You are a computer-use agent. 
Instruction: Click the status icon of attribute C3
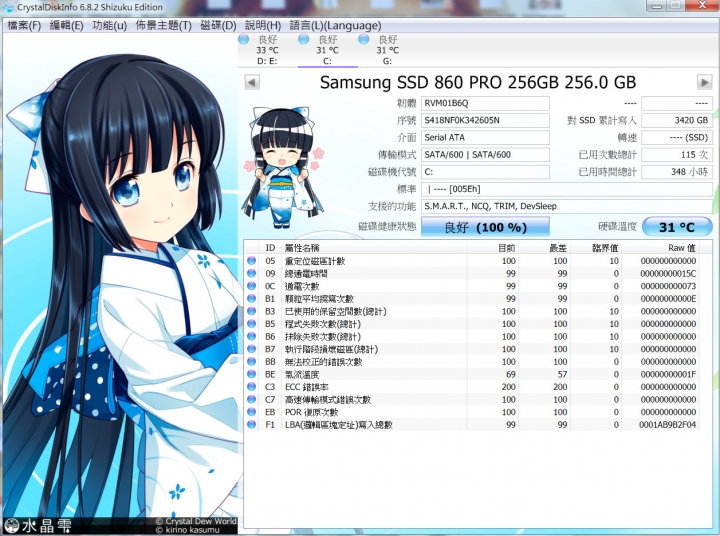click(x=251, y=387)
